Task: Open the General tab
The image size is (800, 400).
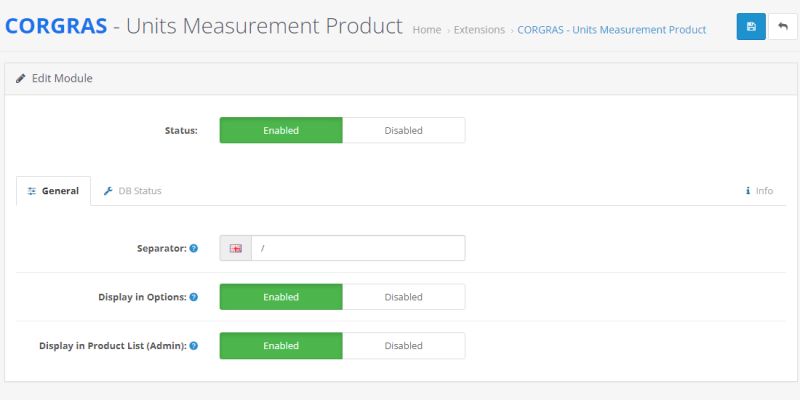Action: tap(54, 191)
